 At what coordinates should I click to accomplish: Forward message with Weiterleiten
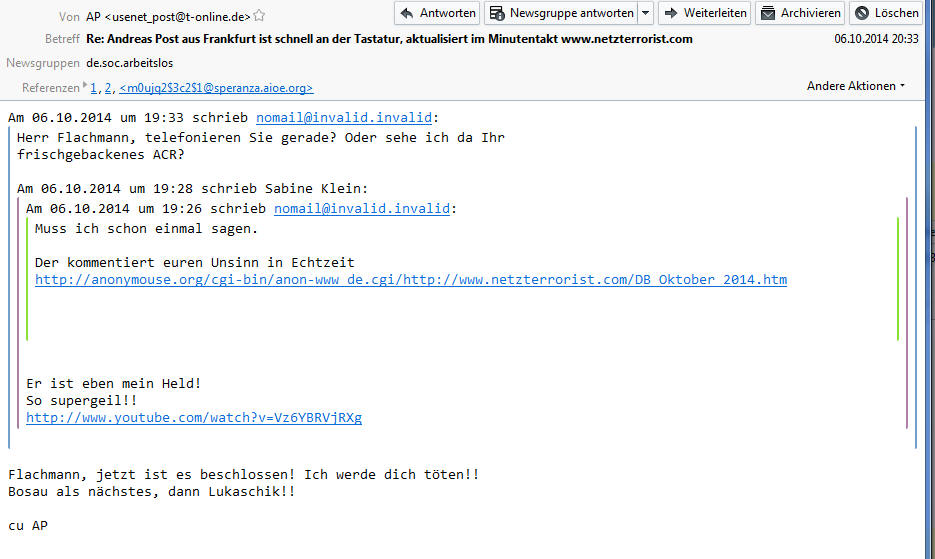pyautogui.click(x=704, y=13)
